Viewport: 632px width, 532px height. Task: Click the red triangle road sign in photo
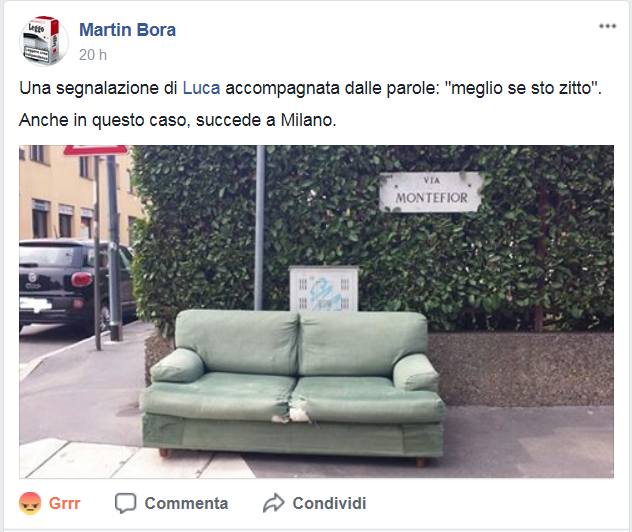coord(96,150)
